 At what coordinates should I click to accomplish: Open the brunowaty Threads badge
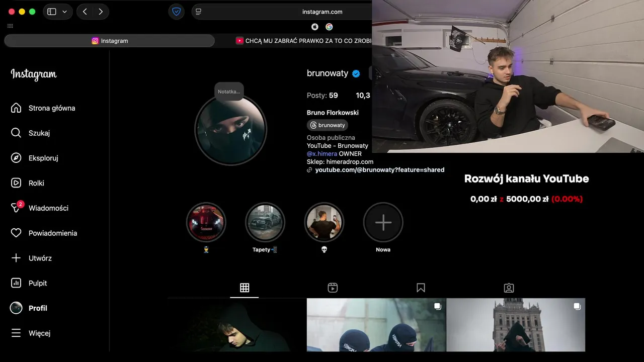pos(328,125)
